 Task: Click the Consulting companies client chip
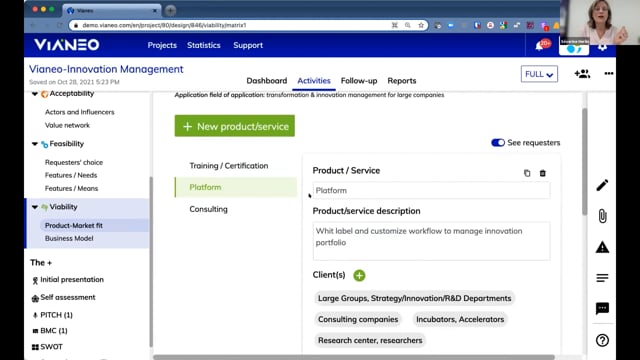(358, 320)
